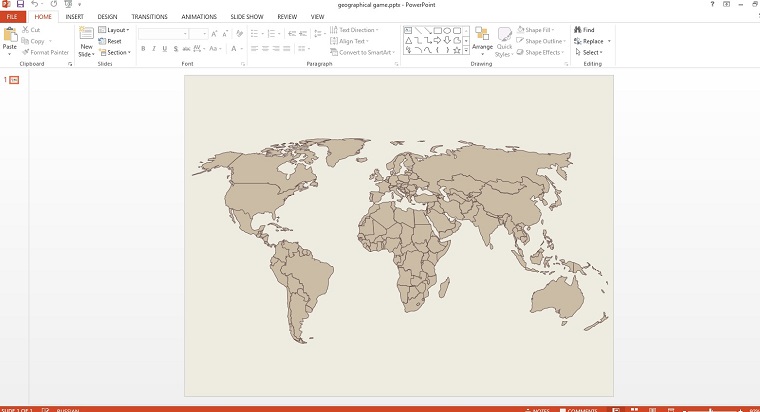Image resolution: width=760 pixels, height=412 pixels.
Task: Click the Paste icon in Clipboard
Action: (x=10, y=35)
